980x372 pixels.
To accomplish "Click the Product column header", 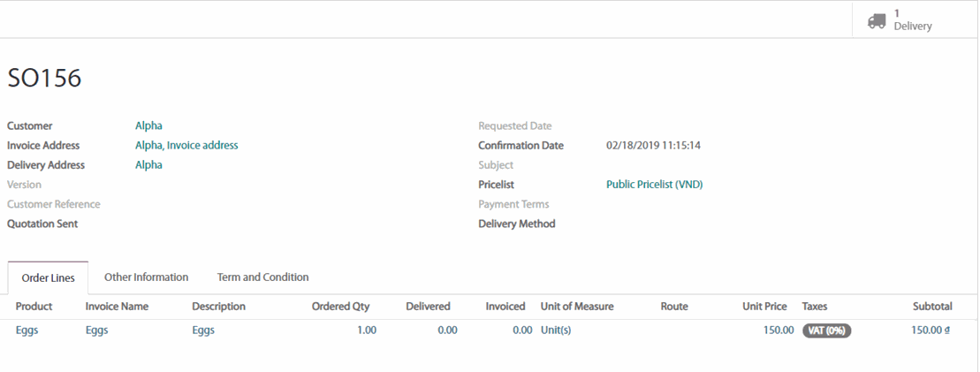I will (x=34, y=307).
